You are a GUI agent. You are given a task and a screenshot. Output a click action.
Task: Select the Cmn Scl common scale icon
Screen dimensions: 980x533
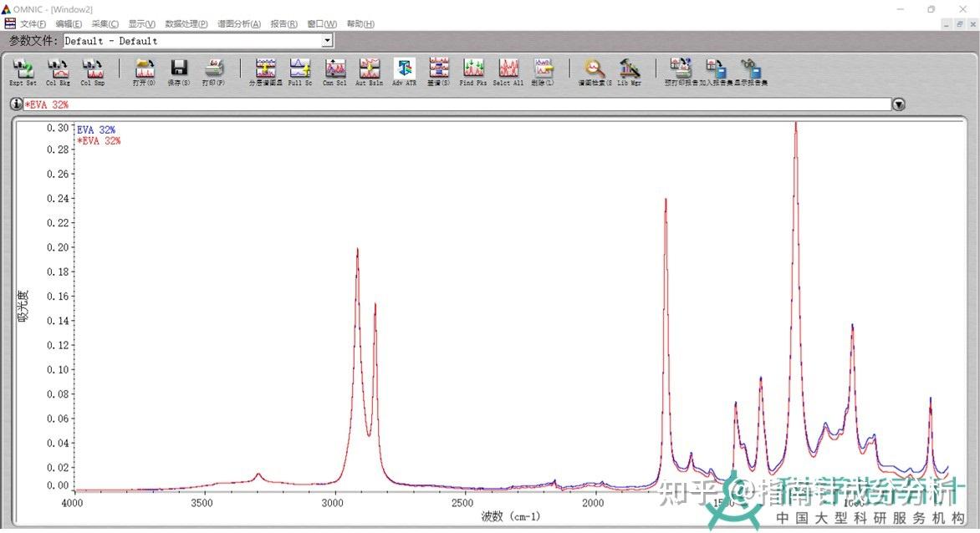pyautogui.click(x=335, y=73)
